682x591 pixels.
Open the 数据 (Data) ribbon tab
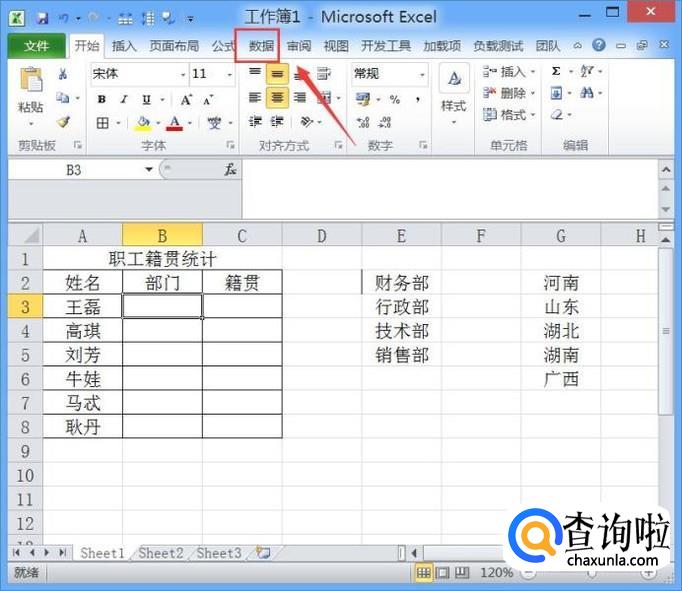261,46
